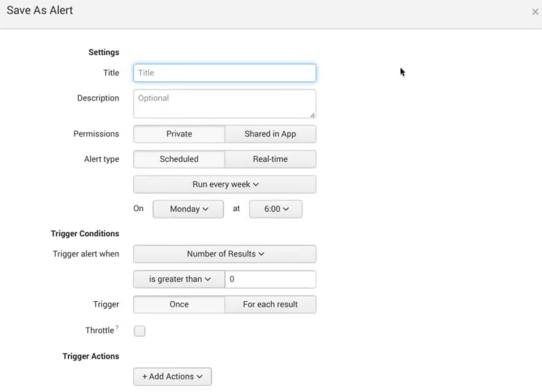Enable the Throttle checkbox
This screenshot has height=392, width=542.
pos(139,331)
